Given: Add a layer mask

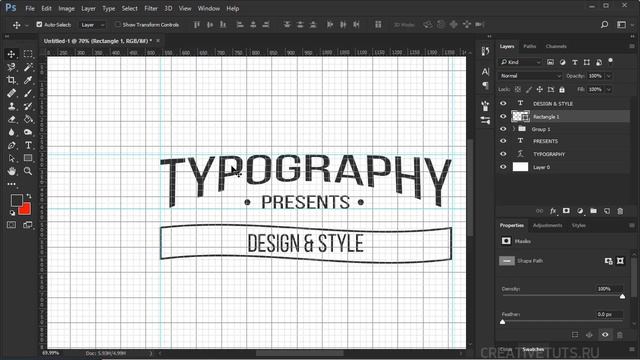Looking at the screenshot, I should tap(566, 211).
